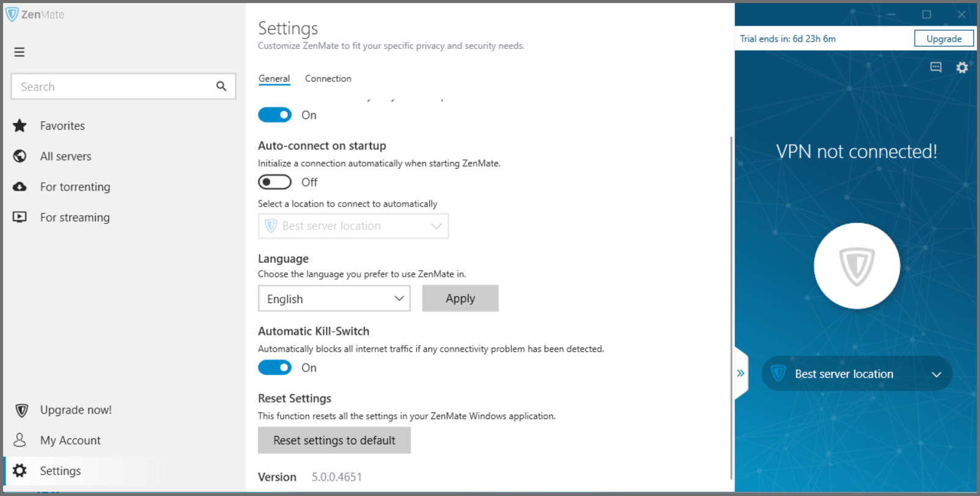Open the hamburger menu icon
Screen dimensions: 980x496
[x=20, y=52]
